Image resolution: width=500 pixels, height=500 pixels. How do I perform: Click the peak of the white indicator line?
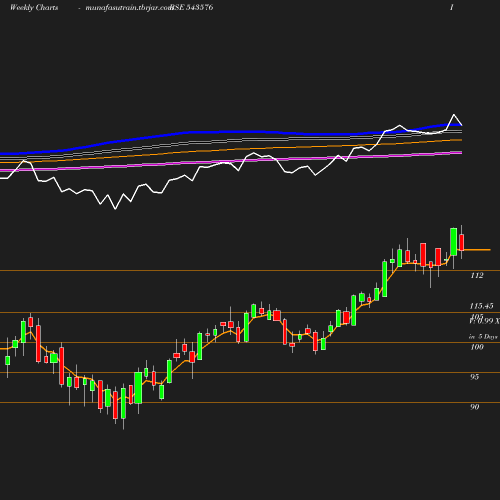[x=454, y=115]
